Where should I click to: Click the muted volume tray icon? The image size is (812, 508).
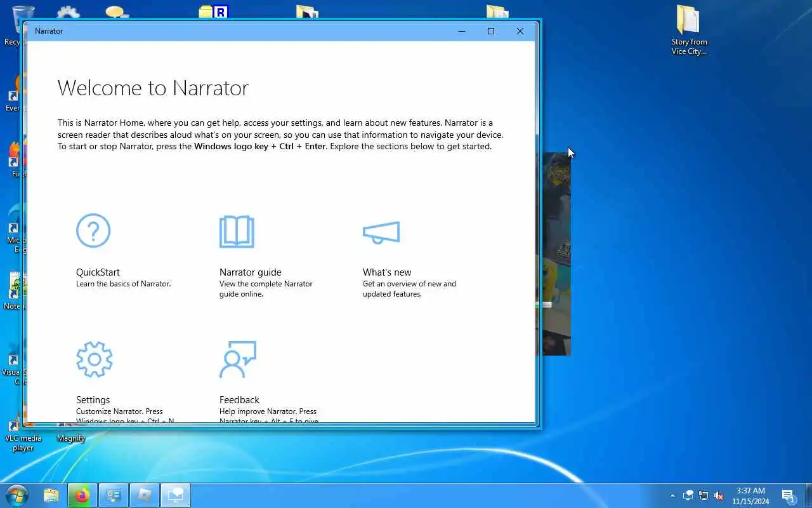[719, 495]
